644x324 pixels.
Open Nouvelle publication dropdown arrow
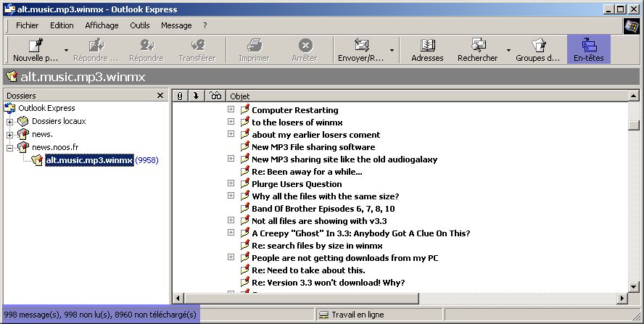pos(67,50)
